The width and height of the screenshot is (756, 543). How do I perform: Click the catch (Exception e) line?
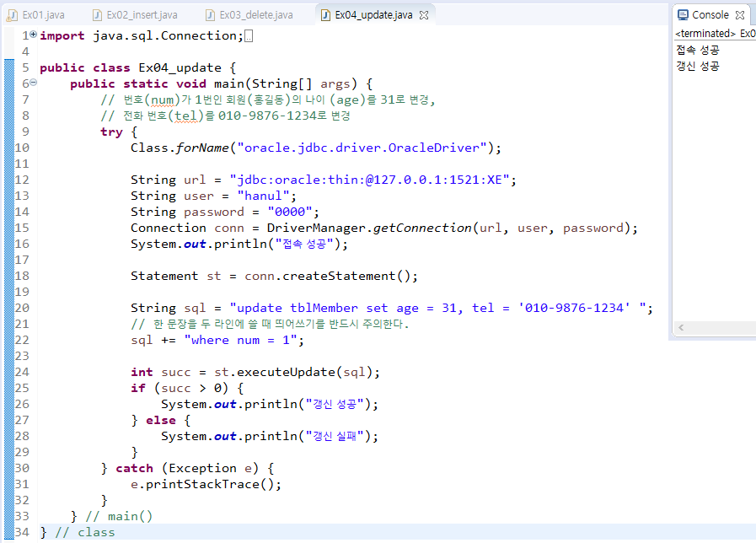[x=188, y=468]
